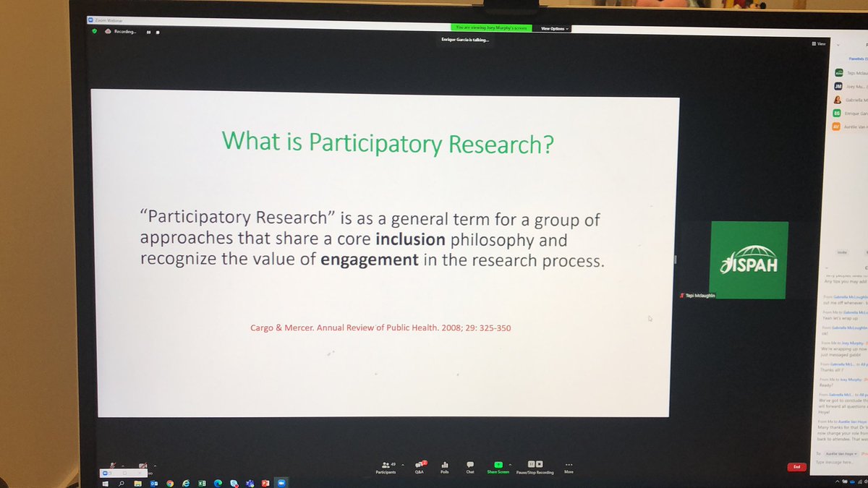Image resolution: width=868 pixels, height=488 pixels.
Task: Click the Invite button in participants panel
Action: tap(842, 252)
